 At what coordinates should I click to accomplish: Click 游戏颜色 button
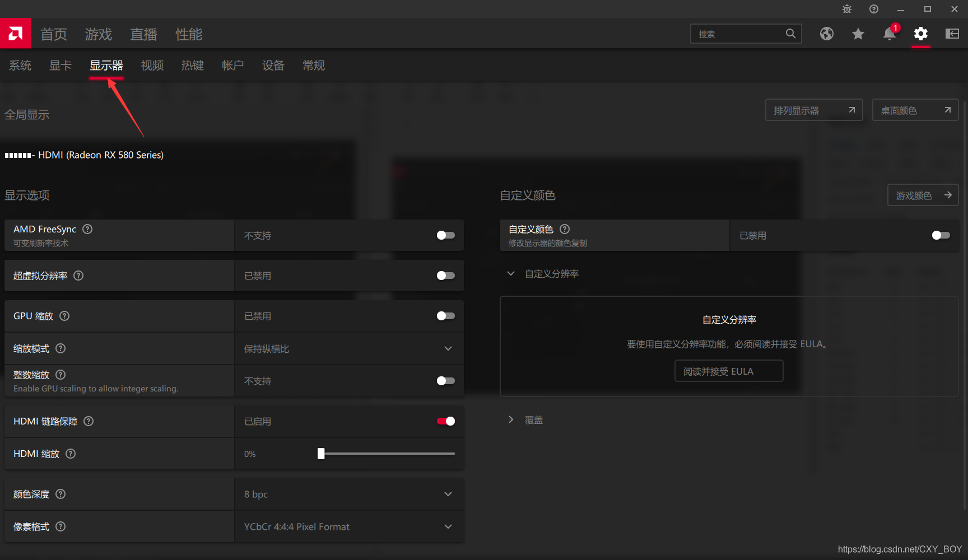(923, 195)
